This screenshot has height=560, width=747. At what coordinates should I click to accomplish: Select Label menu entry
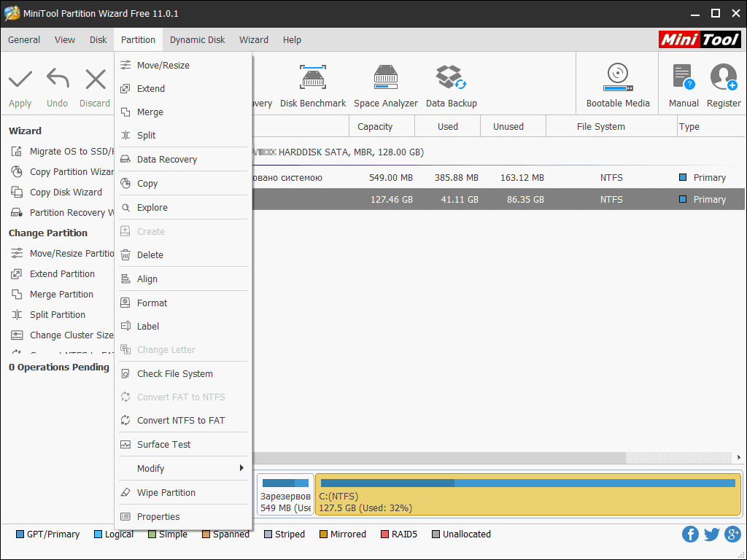coord(183,326)
